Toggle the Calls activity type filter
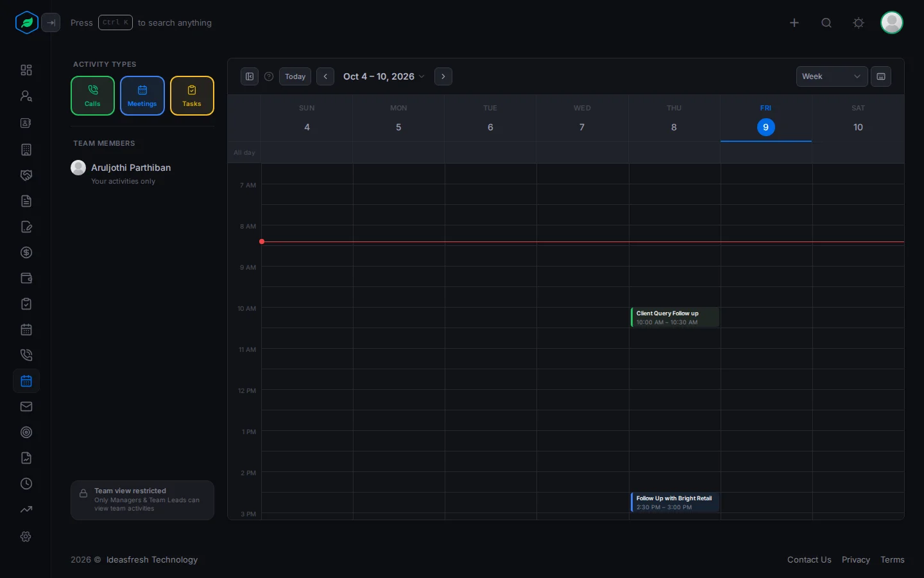Screen dimensions: 924x578 [92, 96]
